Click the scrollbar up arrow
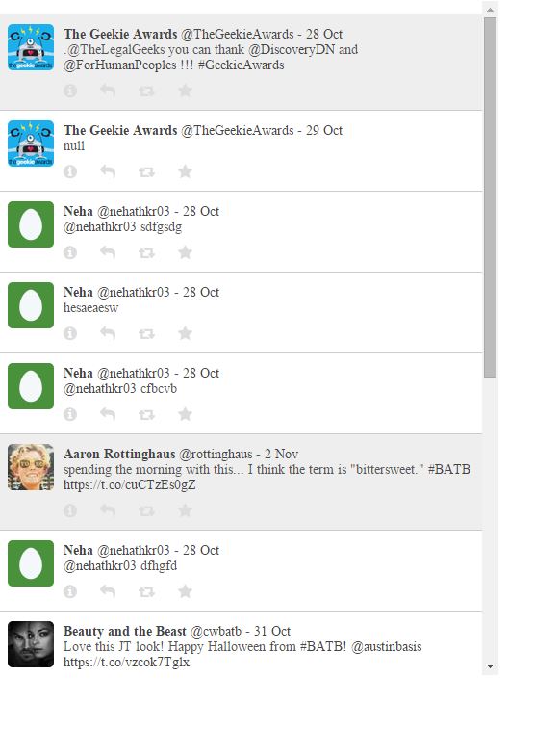Image resolution: width=534 pixels, height=756 pixels. pos(490,10)
